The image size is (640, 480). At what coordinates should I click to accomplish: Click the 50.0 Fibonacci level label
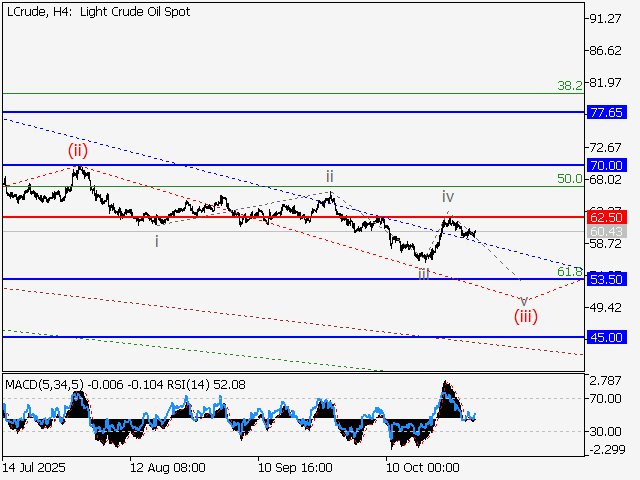click(569, 179)
